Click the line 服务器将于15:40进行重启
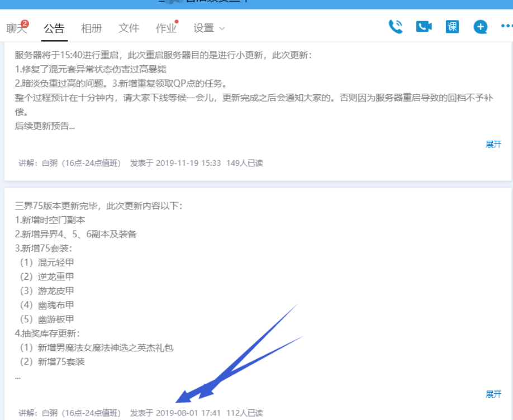Screen dimensions: 513x420 [x=163, y=55]
